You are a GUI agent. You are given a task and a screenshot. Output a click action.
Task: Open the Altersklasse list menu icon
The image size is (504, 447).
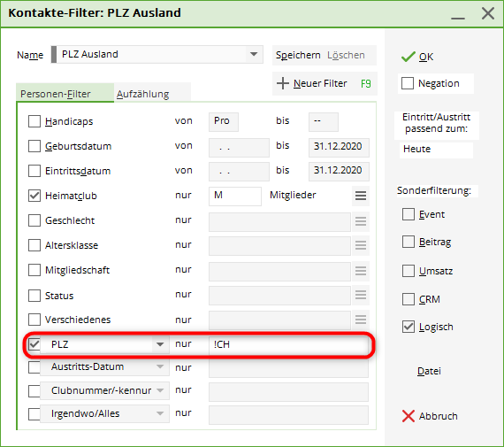(361, 245)
